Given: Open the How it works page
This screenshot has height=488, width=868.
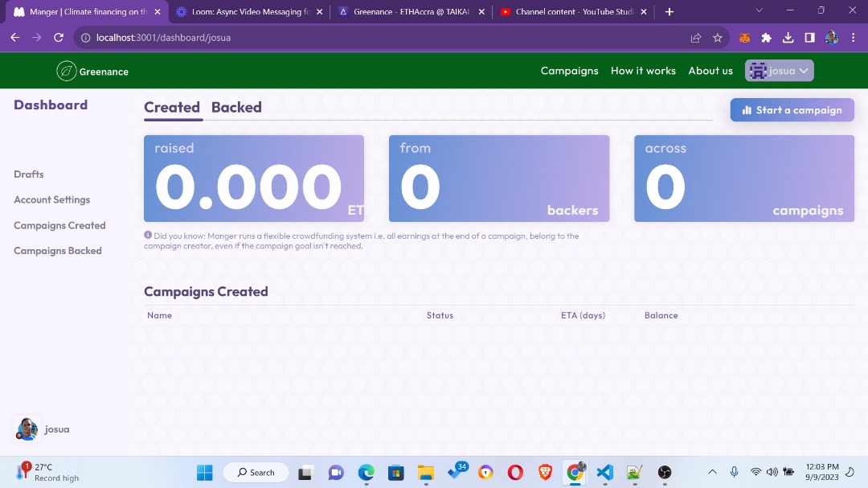Looking at the screenshot, I should click(x=643, y=71).
